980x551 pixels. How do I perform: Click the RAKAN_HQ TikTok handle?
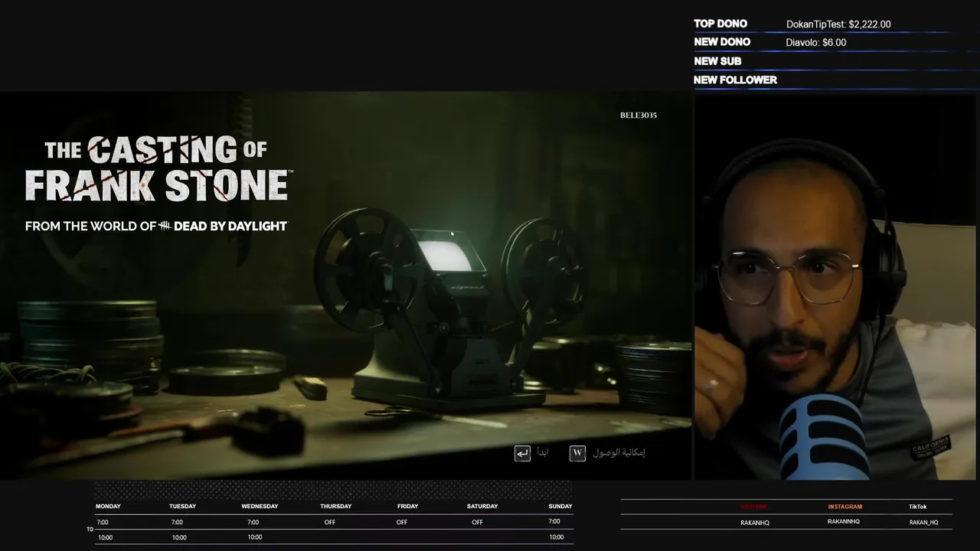click(x=923, y=522)
